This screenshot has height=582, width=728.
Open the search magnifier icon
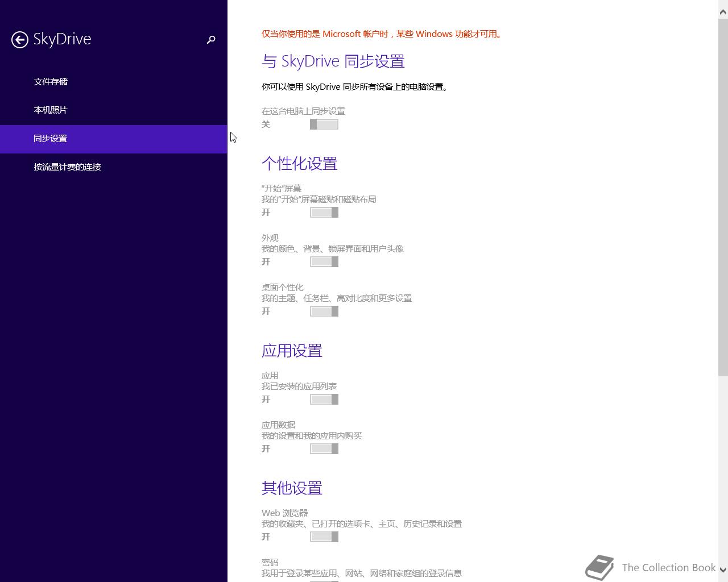click(x=211, y=39)
